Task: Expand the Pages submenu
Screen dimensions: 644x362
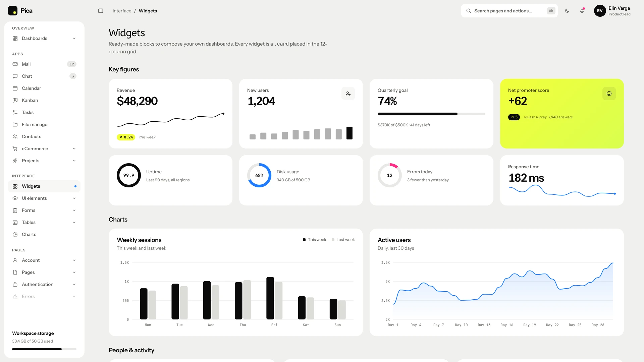Action: pos(44,272)
